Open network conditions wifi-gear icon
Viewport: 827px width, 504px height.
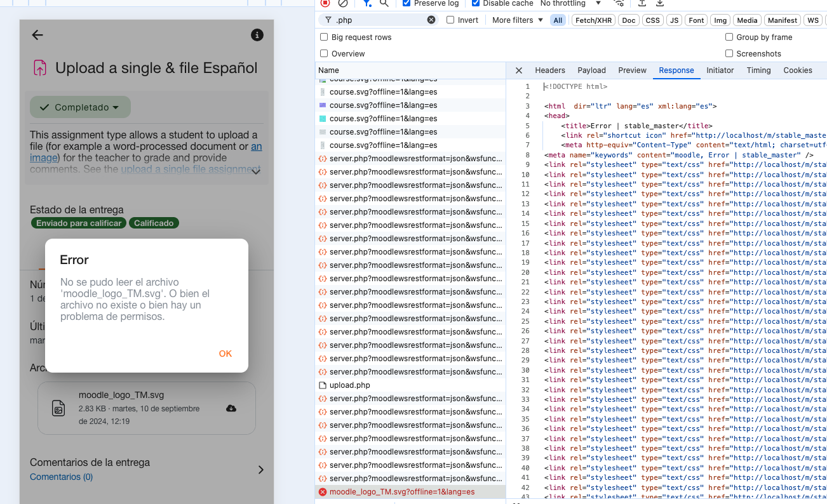tap(620, 3)
